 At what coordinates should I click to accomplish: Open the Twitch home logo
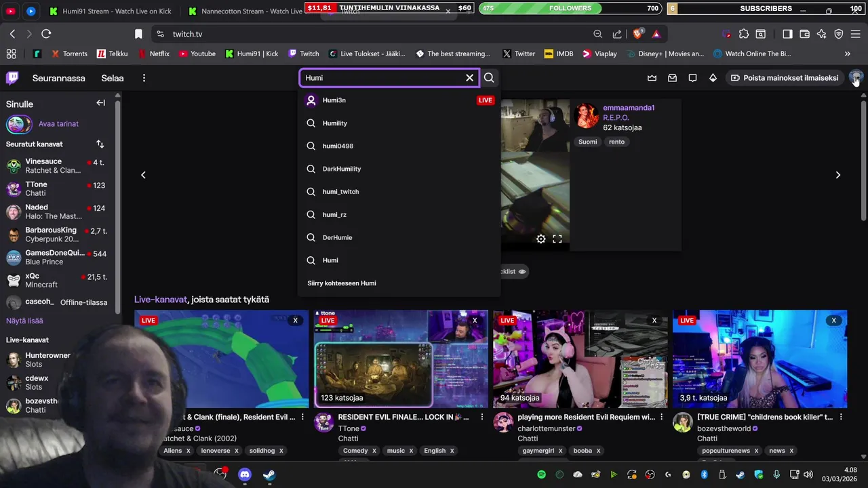click(12, 78)
